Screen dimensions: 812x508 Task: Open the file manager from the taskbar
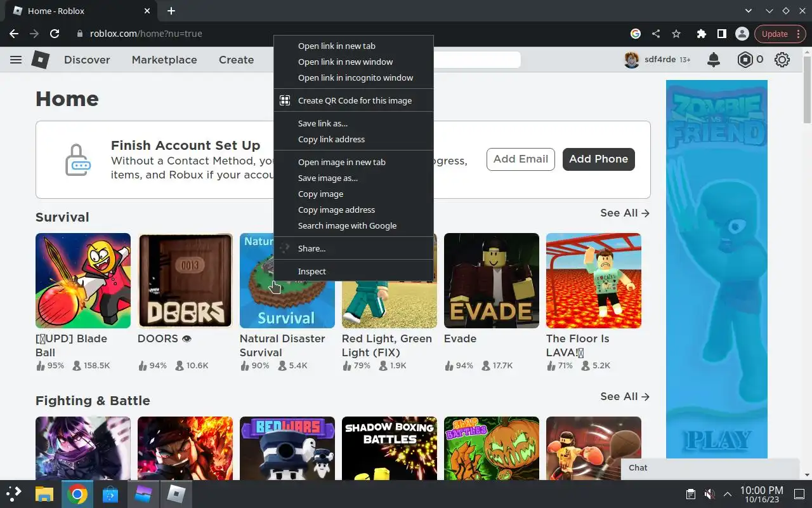[x=44, y=493]
